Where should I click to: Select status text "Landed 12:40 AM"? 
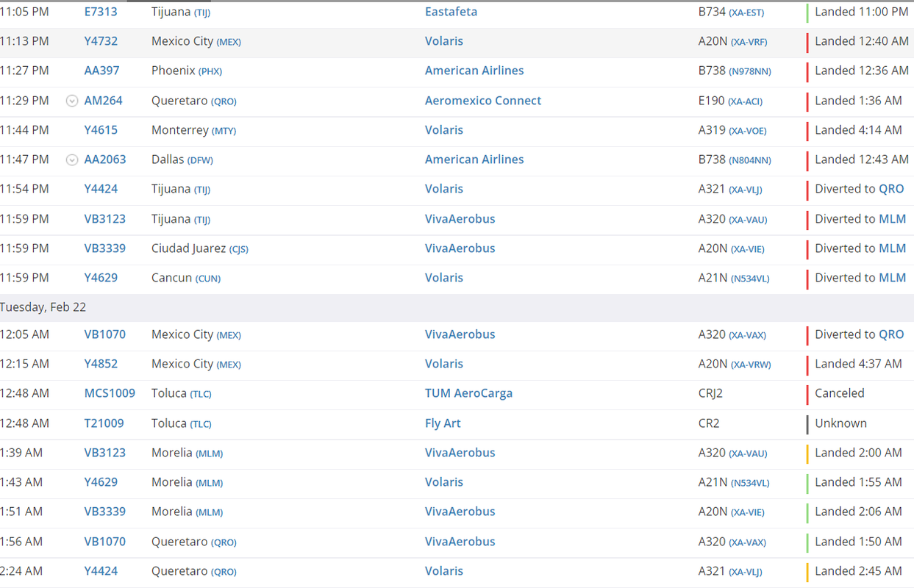point(862,41)
